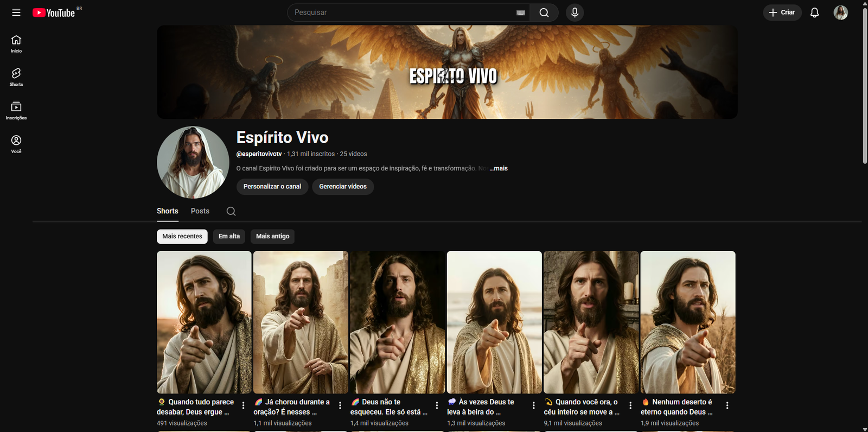Open the hamburger guide menu
This screenshot has height=432, width=868.
click(16, 12)
